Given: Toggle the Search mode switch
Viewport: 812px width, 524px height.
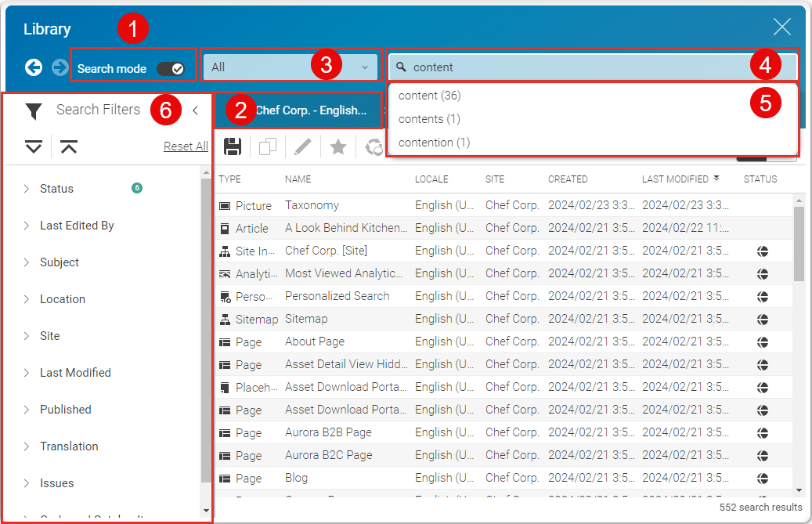Looking at the screenshot, I should point(173,67).
